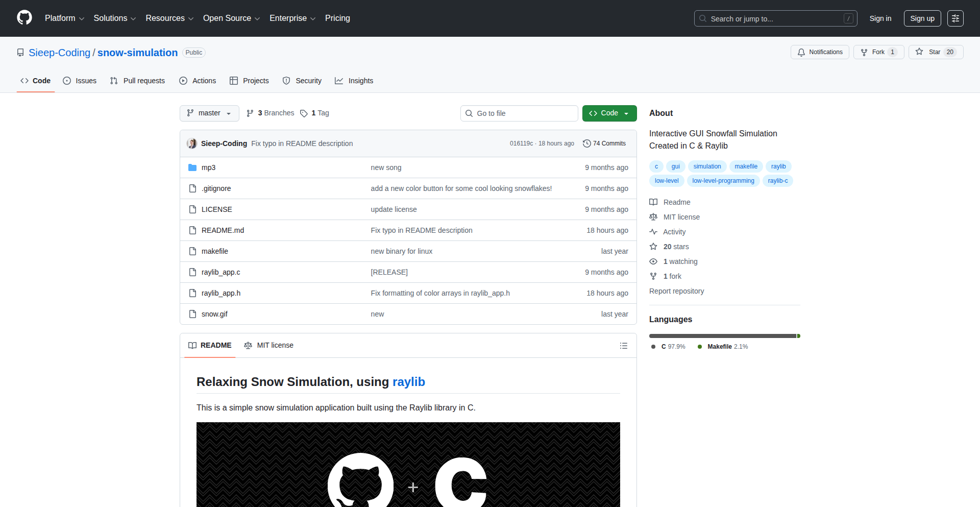Screen dimensions: 980x507
Task: Open the snow-simulation repository link
Action: 137,53
